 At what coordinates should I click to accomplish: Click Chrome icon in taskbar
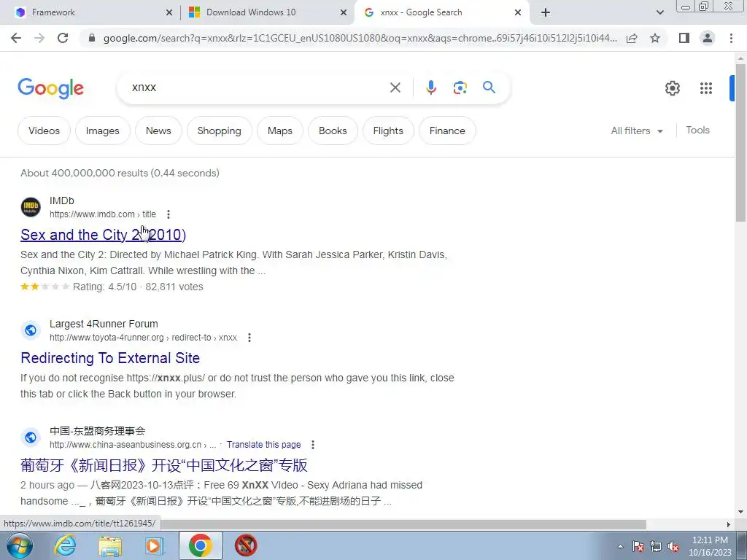click(x=200, y=545)
